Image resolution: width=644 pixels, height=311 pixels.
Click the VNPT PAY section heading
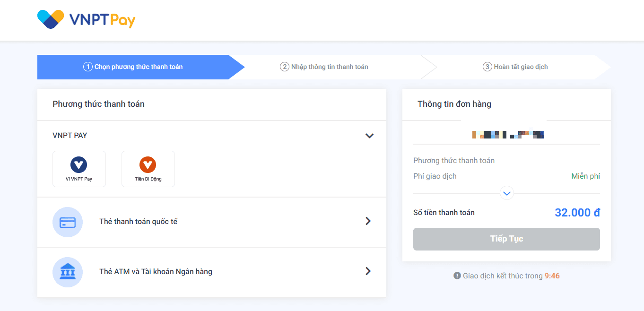(70, 135)
